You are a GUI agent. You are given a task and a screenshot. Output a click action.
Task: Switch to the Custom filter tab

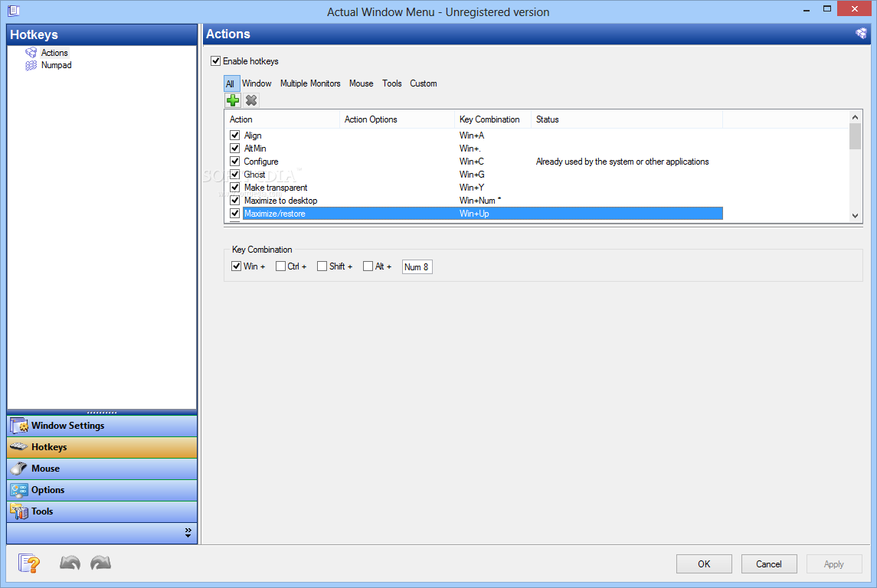coord(424,83)
